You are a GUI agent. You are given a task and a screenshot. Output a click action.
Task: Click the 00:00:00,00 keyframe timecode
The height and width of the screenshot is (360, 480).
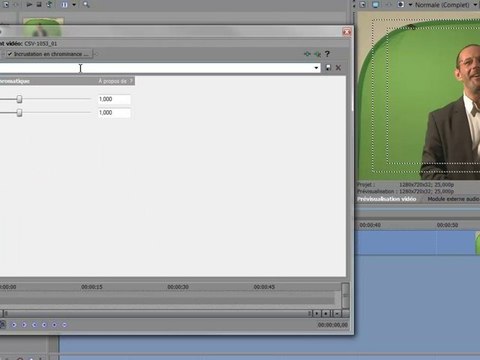coord(333,325)
